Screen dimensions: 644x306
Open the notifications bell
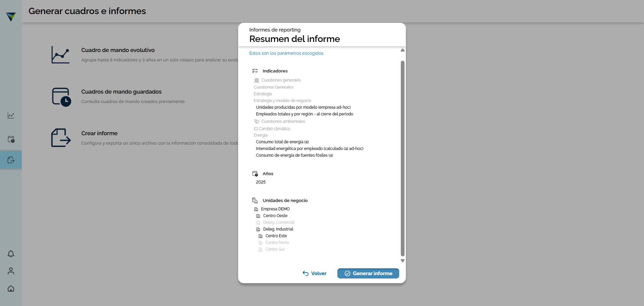tap(11, 254)
